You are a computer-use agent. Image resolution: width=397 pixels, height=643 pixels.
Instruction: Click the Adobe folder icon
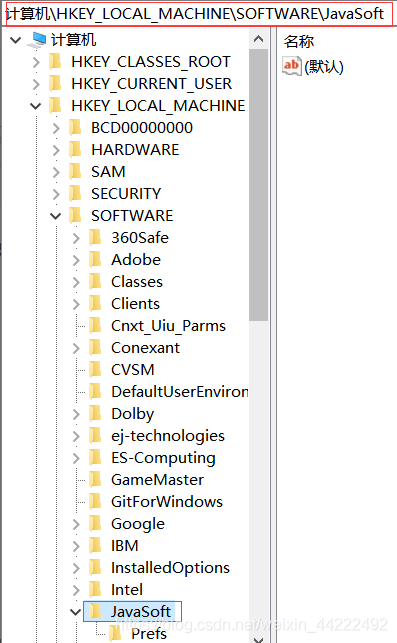pyautogui.click(x=95, y=260)
